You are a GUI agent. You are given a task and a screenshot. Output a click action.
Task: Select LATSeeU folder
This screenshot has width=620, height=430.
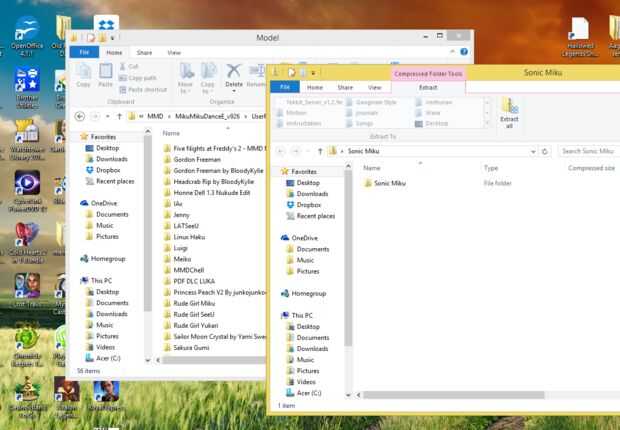tap(181, 226)
